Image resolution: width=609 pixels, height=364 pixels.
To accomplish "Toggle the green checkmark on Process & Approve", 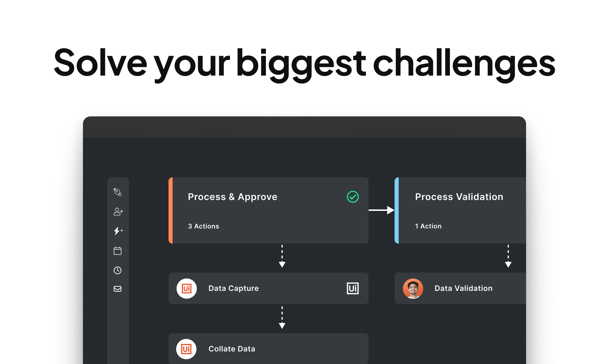I will click(353, 197).
